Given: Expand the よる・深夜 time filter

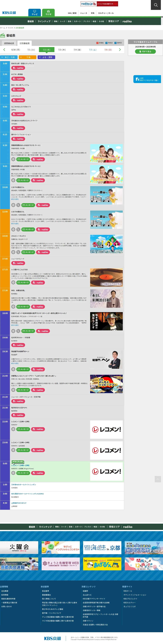Looking at the screenshot, I should [x=46, y=57].
